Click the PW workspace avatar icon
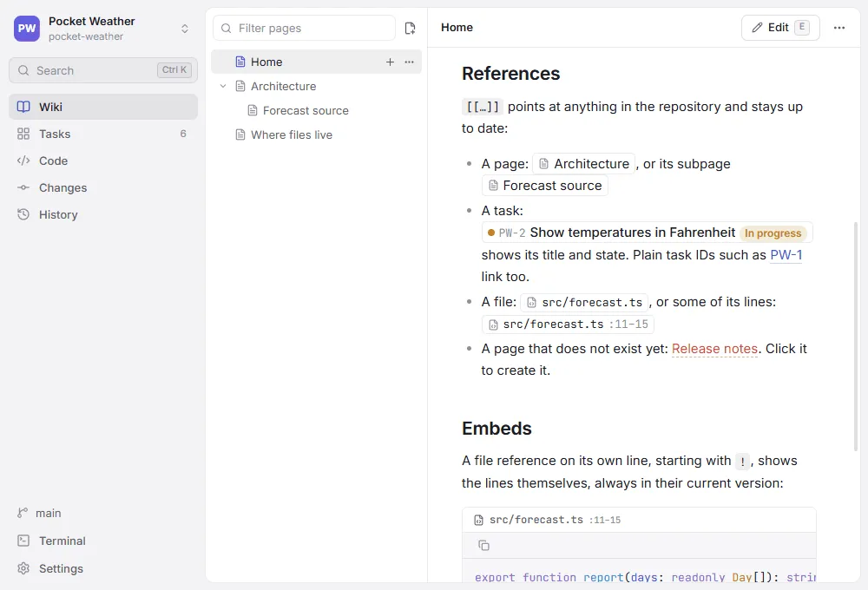Screen dimensions: 868x590 (x=27, y=29)
